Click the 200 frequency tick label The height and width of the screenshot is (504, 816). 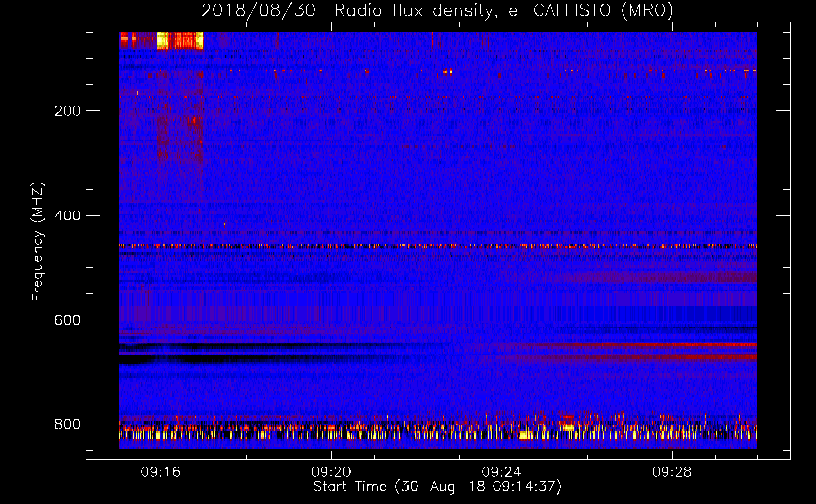tap(68, 111)
